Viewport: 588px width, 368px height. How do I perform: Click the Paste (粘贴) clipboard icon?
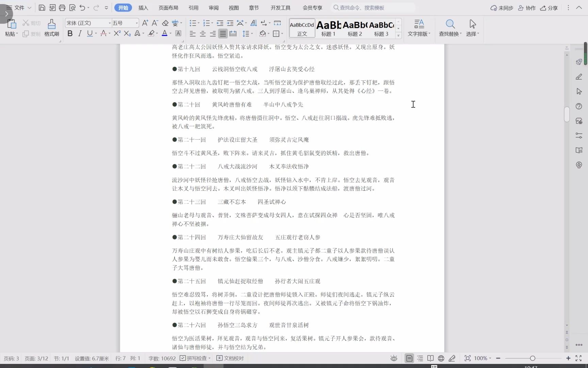12,24
